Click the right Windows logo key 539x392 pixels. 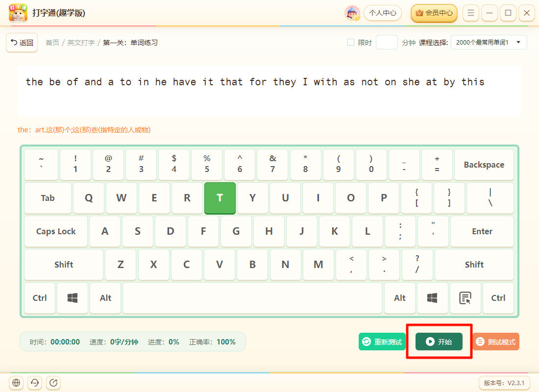[433, 298]
